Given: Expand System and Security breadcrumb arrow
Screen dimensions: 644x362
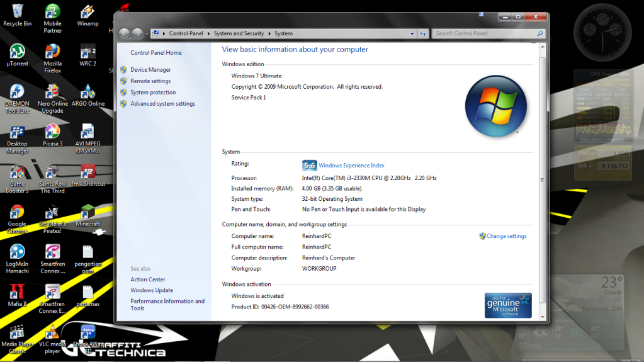Looking at the screenshot, I should point(269,33).
